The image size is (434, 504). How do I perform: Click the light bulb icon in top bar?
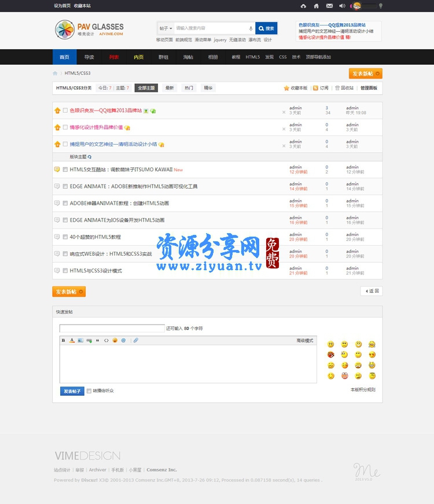381,6
